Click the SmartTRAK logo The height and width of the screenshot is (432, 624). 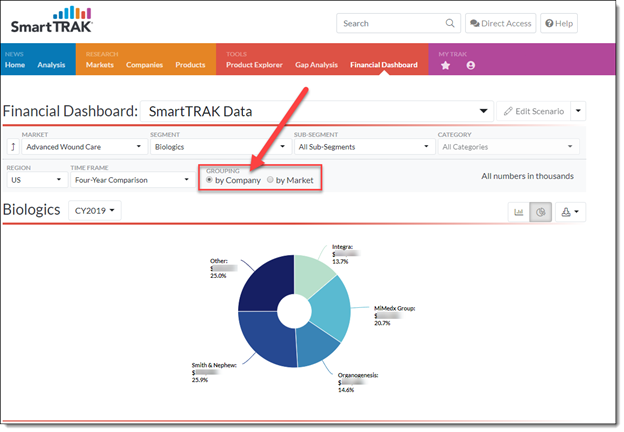(52, 19)
